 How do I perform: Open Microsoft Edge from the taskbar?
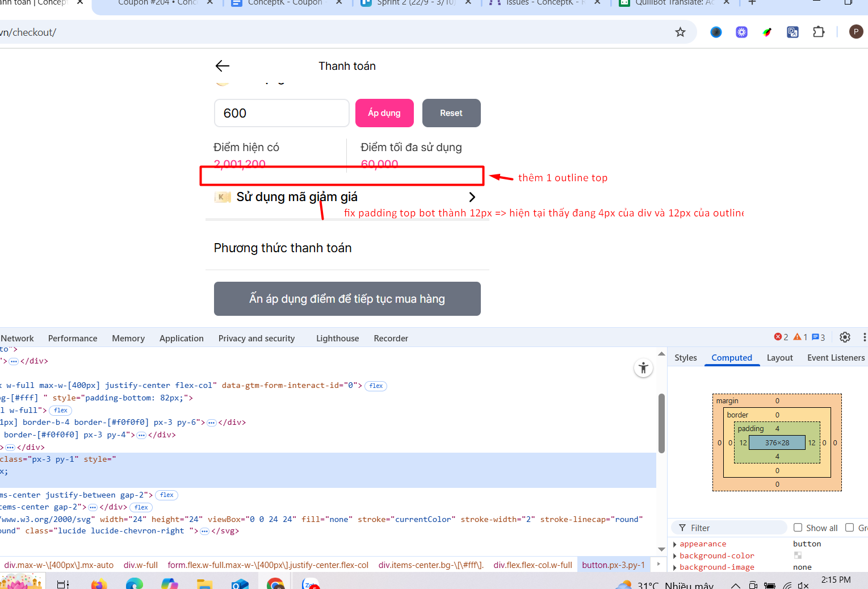(x=135, y=584)
